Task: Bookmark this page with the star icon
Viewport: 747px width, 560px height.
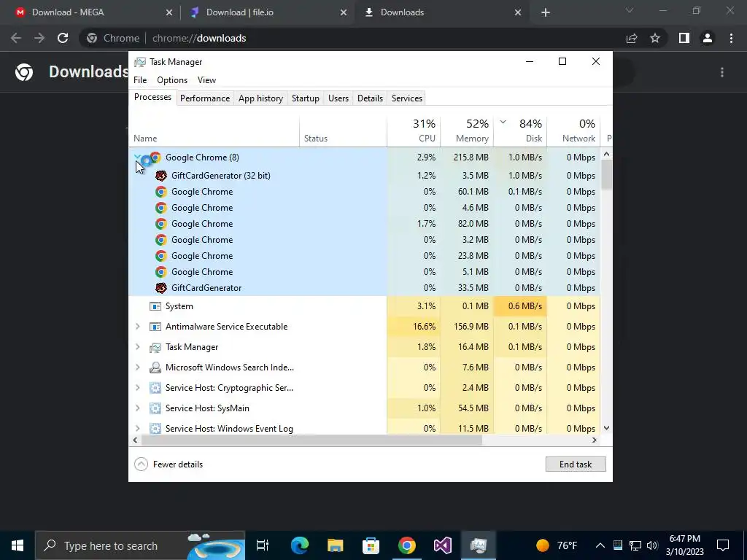Action: 655,38
